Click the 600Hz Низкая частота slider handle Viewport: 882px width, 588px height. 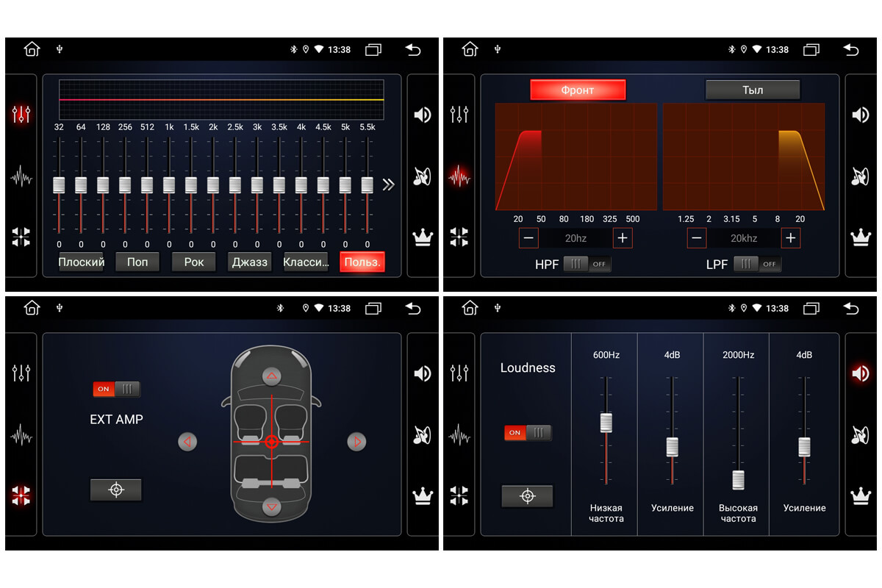[x=606, y=422]
